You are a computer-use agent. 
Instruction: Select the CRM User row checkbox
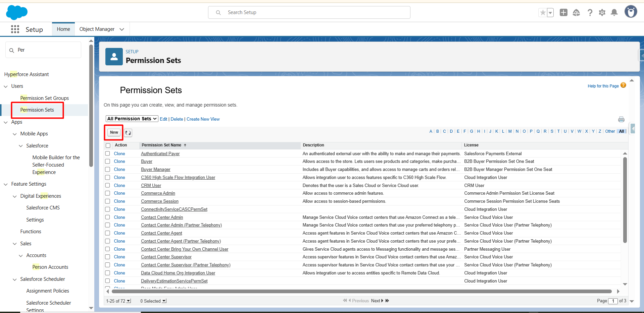click(x=108, y=185)
